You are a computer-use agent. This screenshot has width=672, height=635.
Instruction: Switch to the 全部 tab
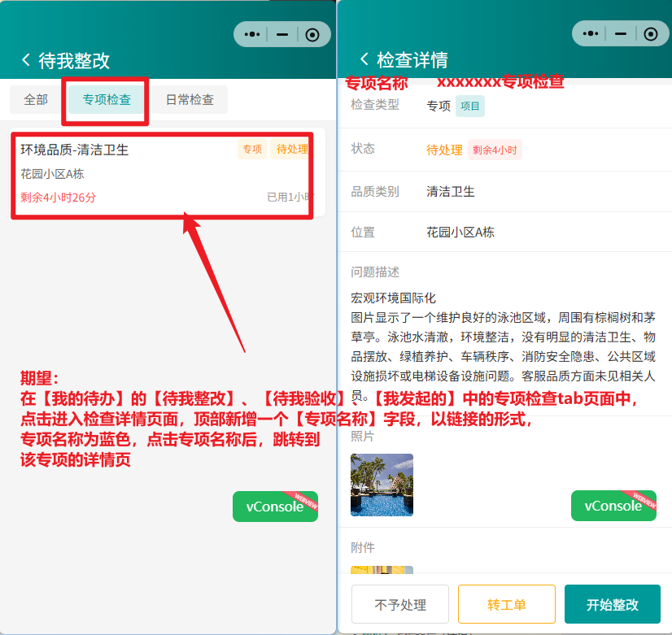[36, 100]
